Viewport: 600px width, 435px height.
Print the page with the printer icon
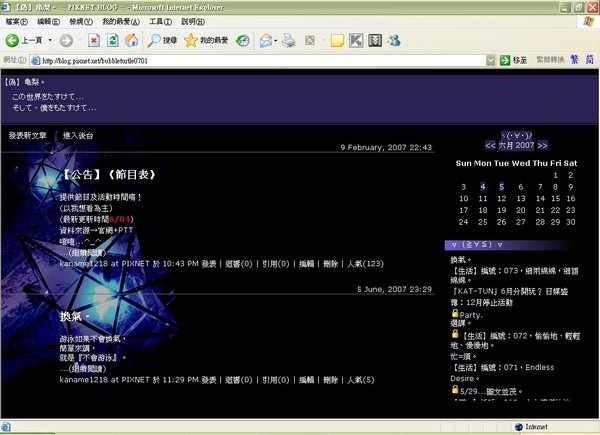[x=289, y=40]
